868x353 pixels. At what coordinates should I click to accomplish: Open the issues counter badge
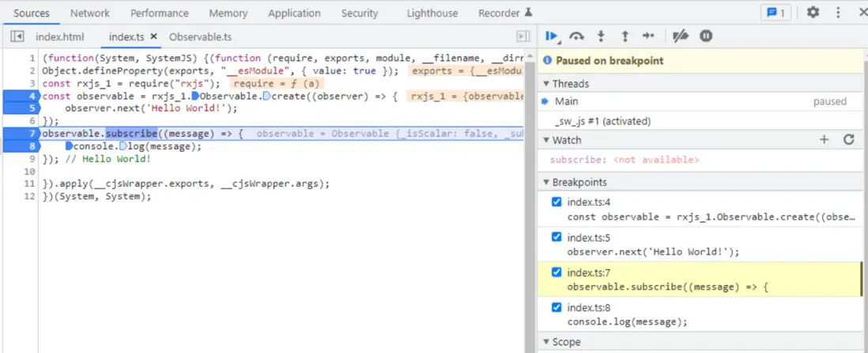coord(776,13)
